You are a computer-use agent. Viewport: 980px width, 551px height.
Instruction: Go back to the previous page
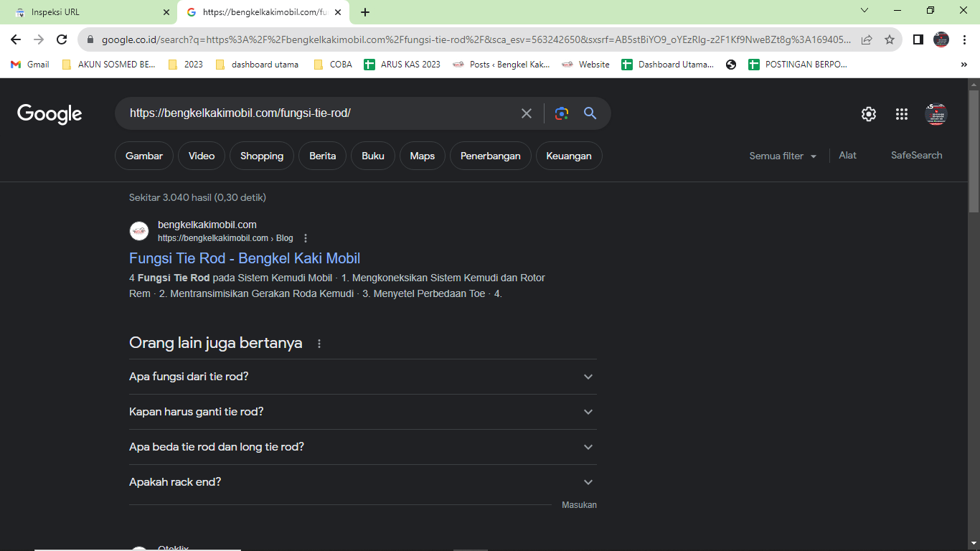pos(16,39)
